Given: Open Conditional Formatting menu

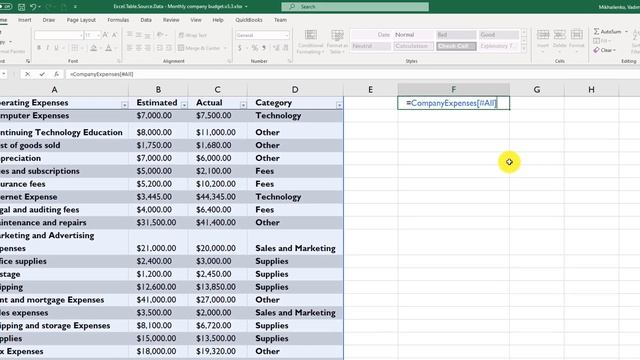Looking at the screenshot, I should 310,42.
